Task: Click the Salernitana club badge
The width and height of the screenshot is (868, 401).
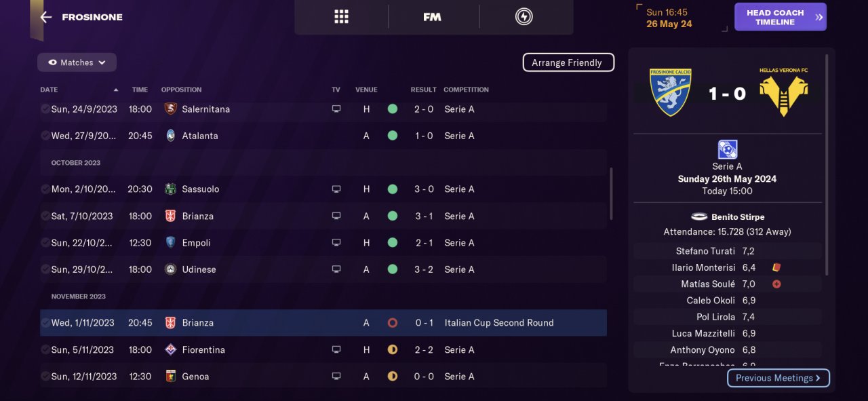Action: click(170, 109)
